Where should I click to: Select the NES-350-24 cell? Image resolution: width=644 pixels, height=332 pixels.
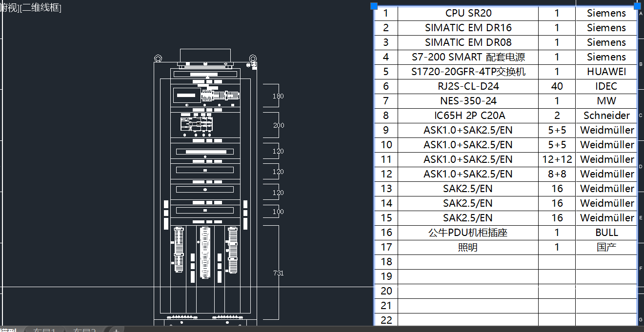click(x=468, y=101)
